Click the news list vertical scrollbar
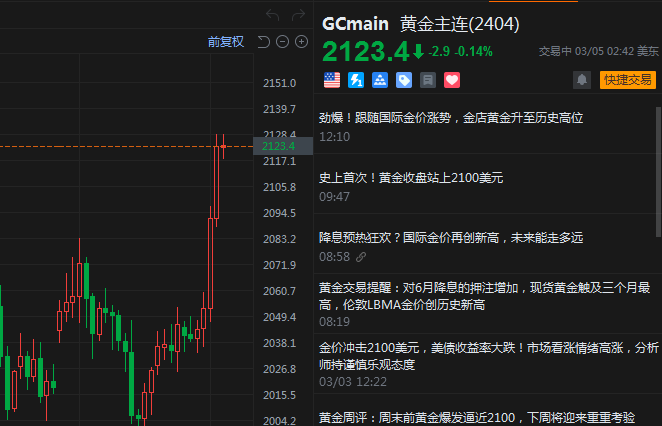662x426 pixels. point(658,172)
